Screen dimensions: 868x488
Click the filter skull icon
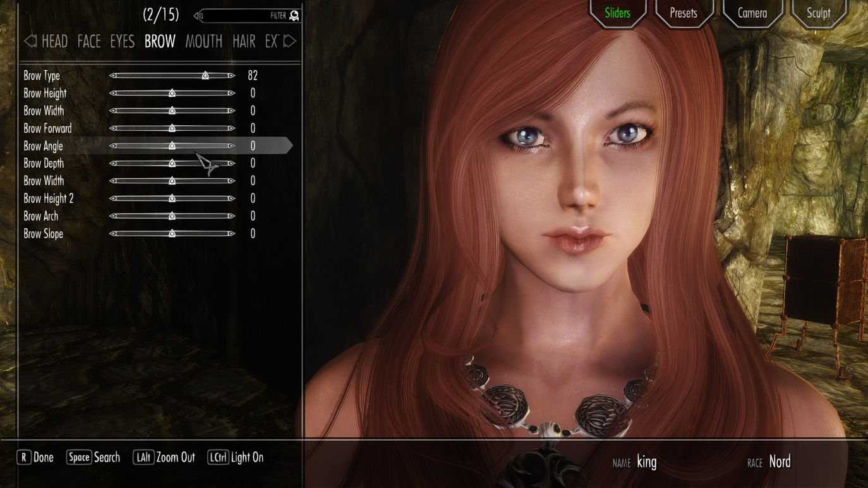pyautogui.click(x=294, y=16)
